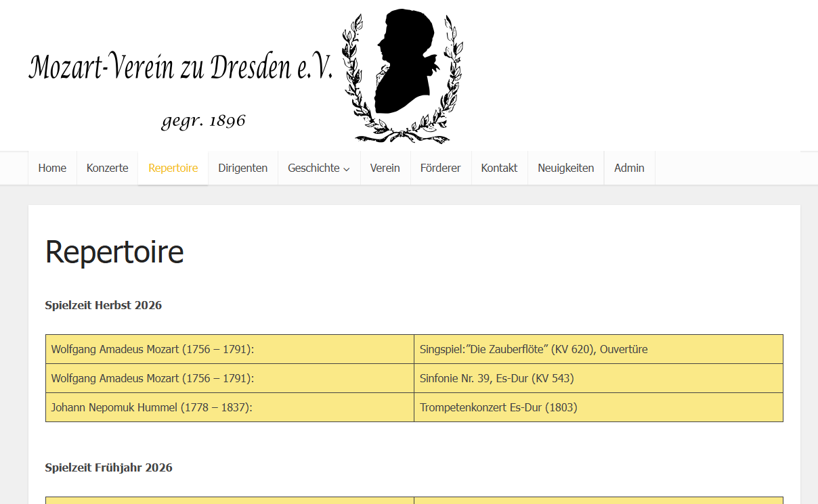The width and height of the screenshot is (818, 504).
Task: Click the Admin menu link
Action: coord(629,168)
